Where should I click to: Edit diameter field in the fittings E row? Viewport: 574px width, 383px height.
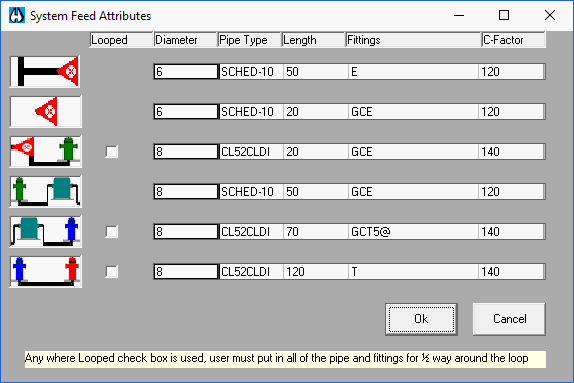tap(186, 71)
